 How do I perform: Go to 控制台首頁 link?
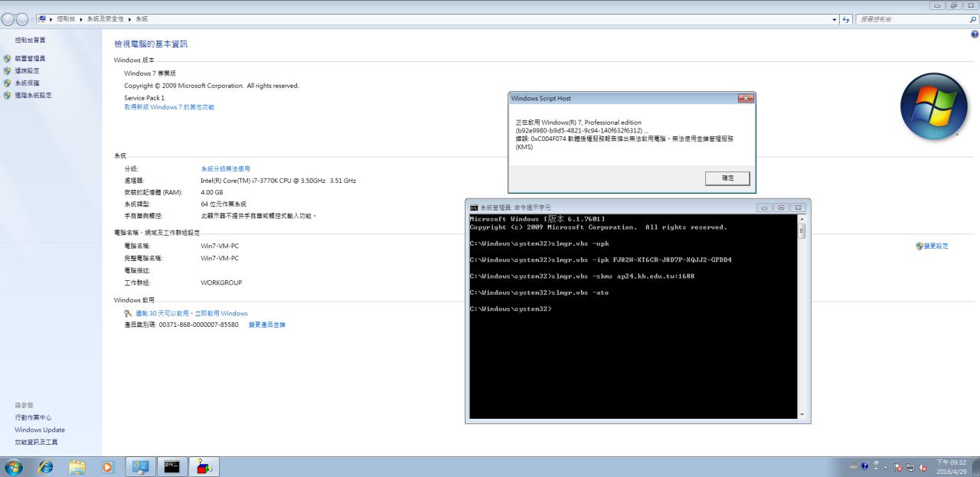30,40
